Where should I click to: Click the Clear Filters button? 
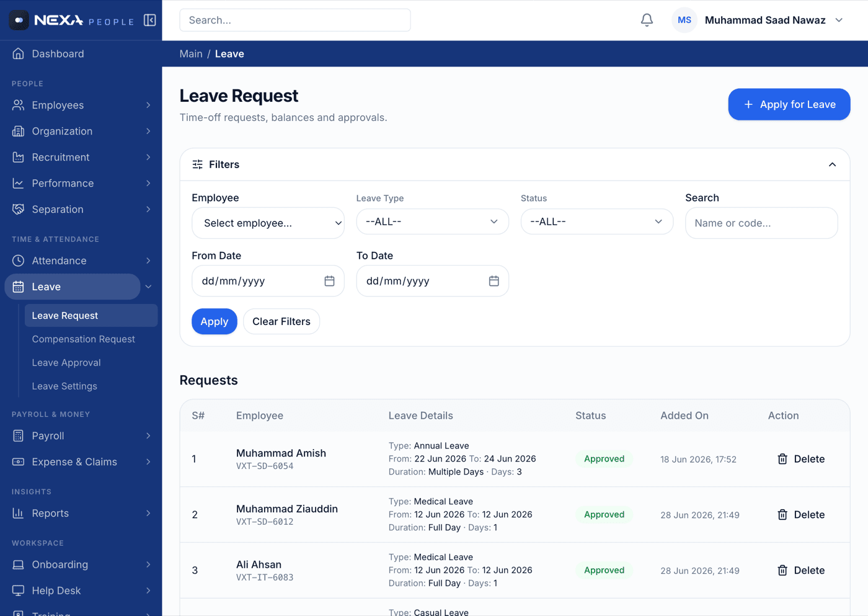pyautogui.click(x=281, y=322)
